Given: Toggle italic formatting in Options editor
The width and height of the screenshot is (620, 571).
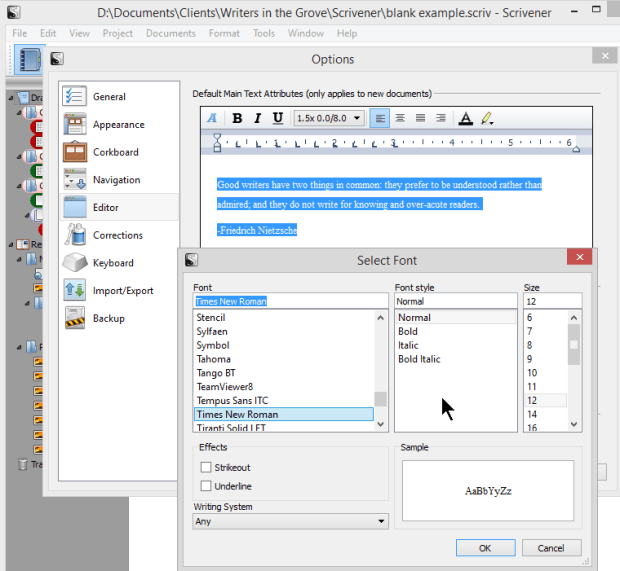Looking at the screenshot, I should click(x=257, y=118).
